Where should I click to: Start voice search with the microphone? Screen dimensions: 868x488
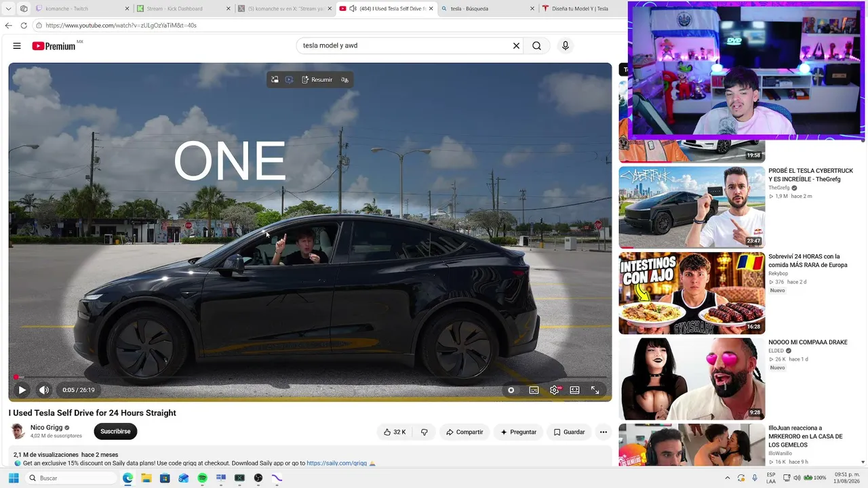pyautogui.click(x=566, y=46)
